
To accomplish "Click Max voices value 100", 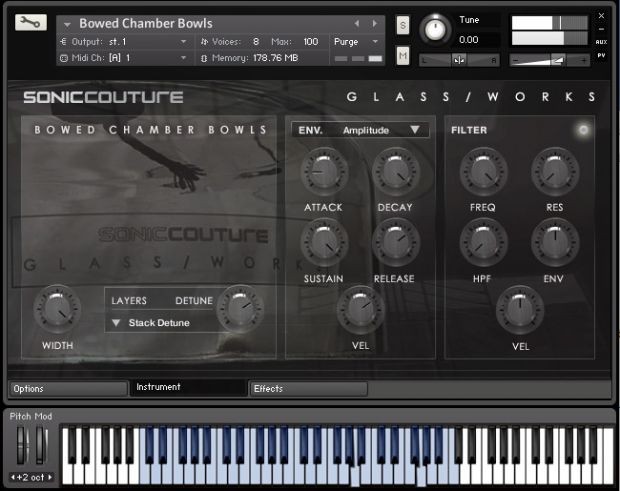I will tap(311, 42).
